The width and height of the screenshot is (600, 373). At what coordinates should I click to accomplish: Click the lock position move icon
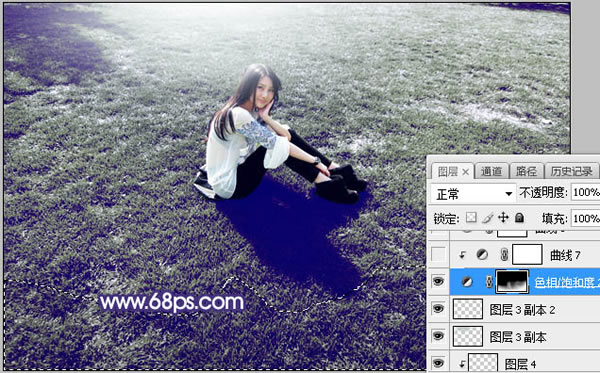click(x=503, y=218)
